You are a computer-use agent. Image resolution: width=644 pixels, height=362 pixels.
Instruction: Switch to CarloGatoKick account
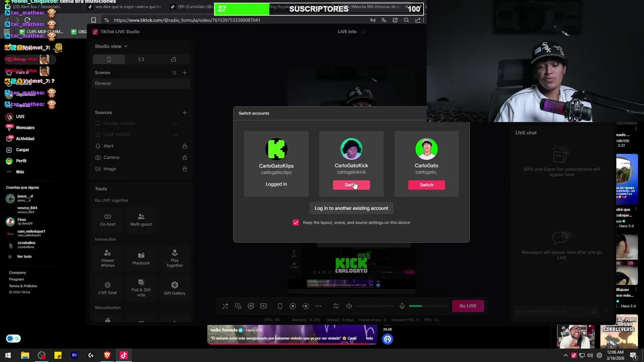(351, 185)
